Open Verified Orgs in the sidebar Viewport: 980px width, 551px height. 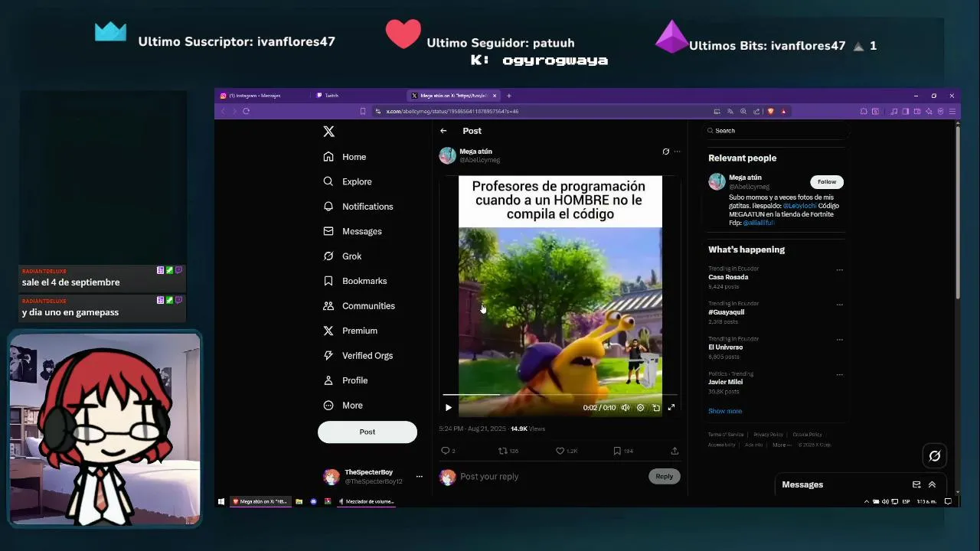pos(358,356)
